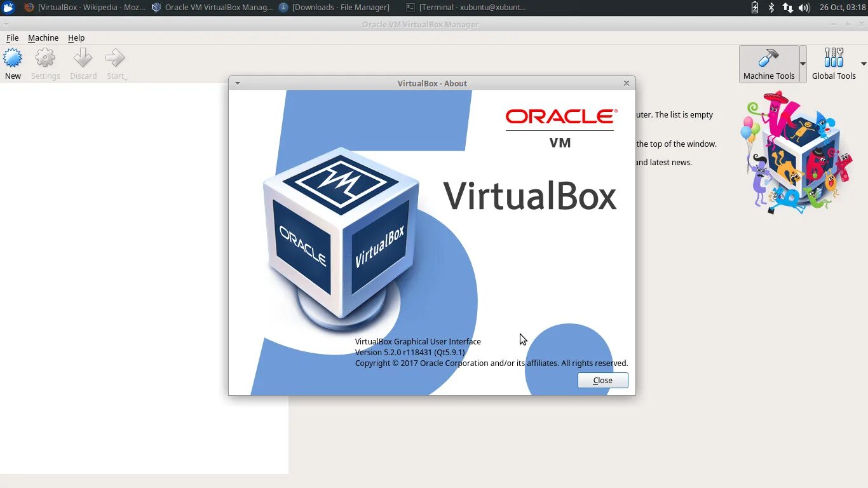Open the Machine menu
The image size is (868, 488).
(x=43, y=38)
